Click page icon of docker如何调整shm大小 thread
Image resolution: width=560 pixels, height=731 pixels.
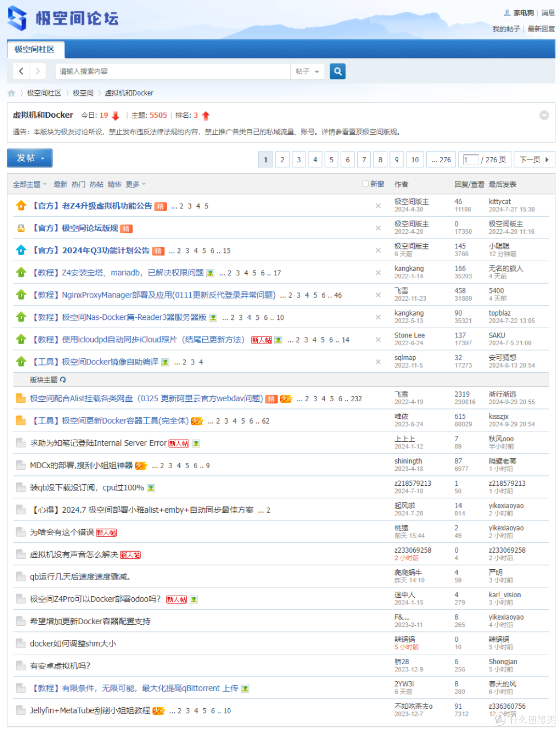pos(21,643)
